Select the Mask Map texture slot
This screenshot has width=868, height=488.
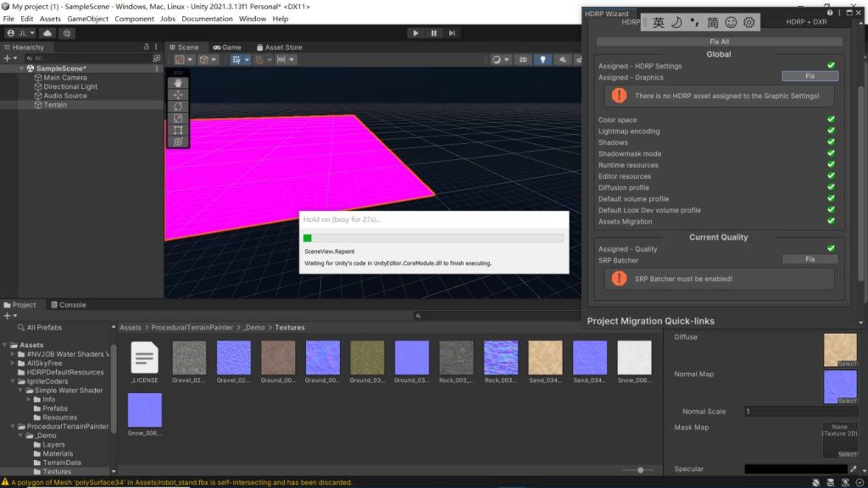point(840,441)
